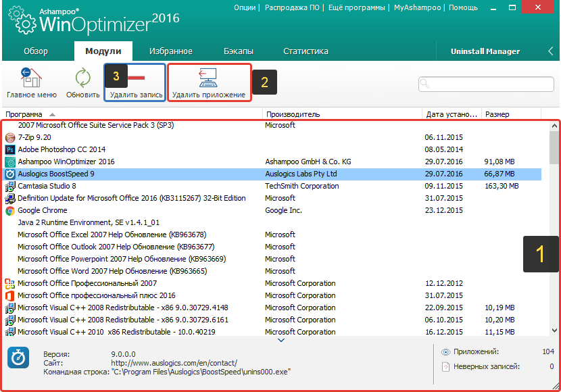Click the WinOptimizer gear logo
The width and height of the screenshot is (561, 392).
(x=22, y=21)
